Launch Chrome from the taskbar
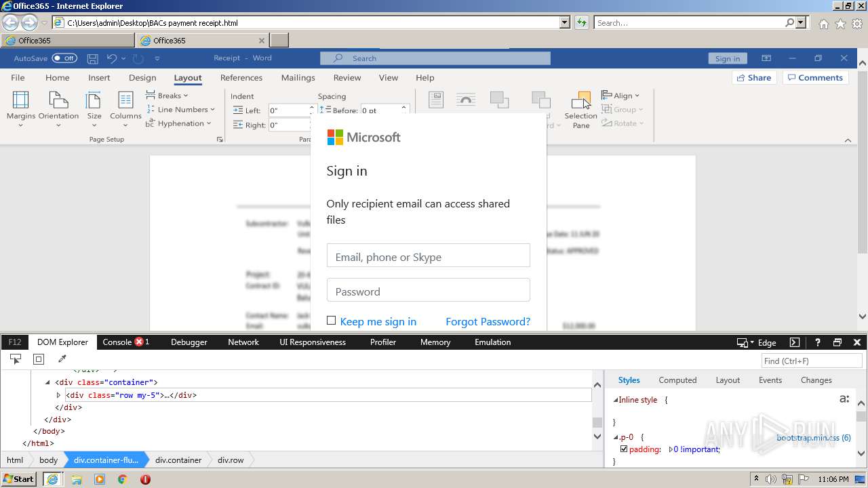This screenshot has height=488, width=868. [x=123, y=479]
